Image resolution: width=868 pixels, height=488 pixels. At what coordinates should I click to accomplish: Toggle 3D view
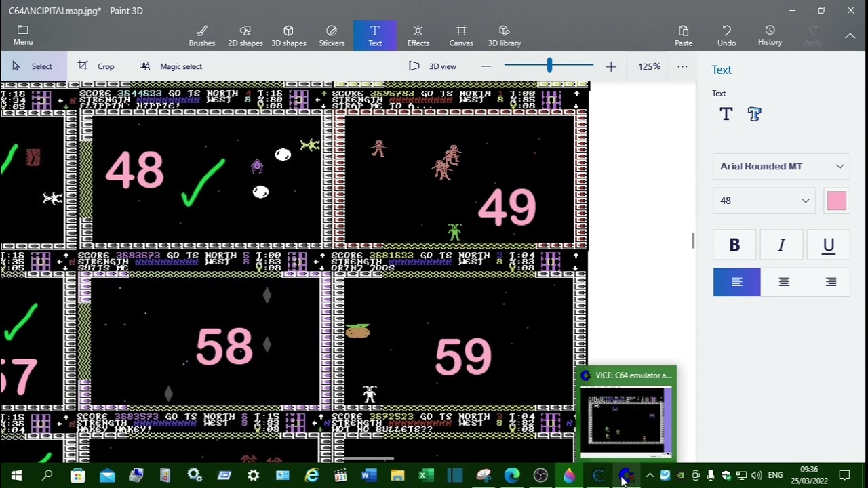pyautogui.click(x=433, y=66)
